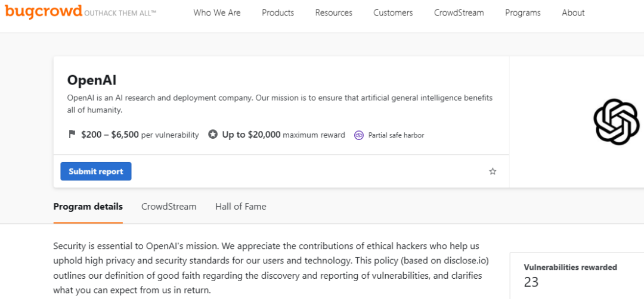Click the OpenAI program title heading
The height and width of the screenshot is (299, 644).
point(92,80)
